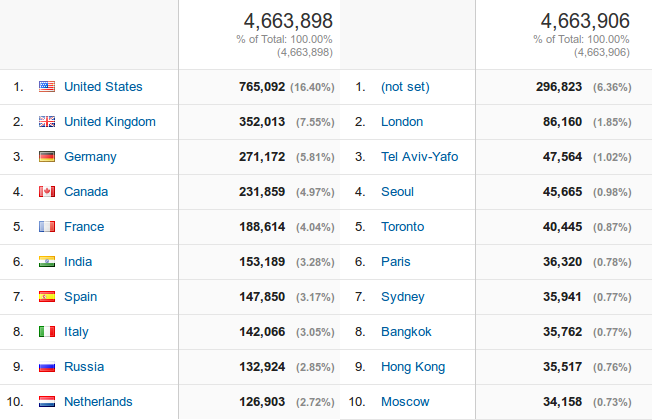
Task: Click the Spain flag icon
Action: [47, 296]
